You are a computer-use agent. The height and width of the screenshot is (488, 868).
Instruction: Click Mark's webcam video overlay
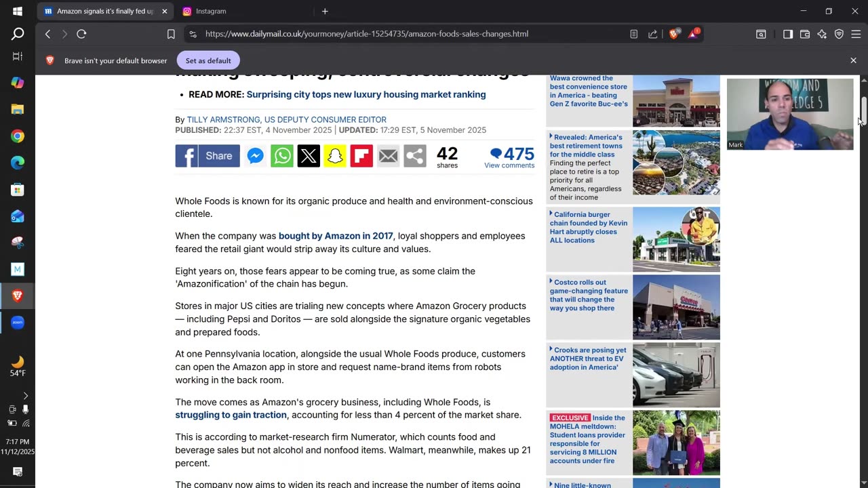coord(790,114)
